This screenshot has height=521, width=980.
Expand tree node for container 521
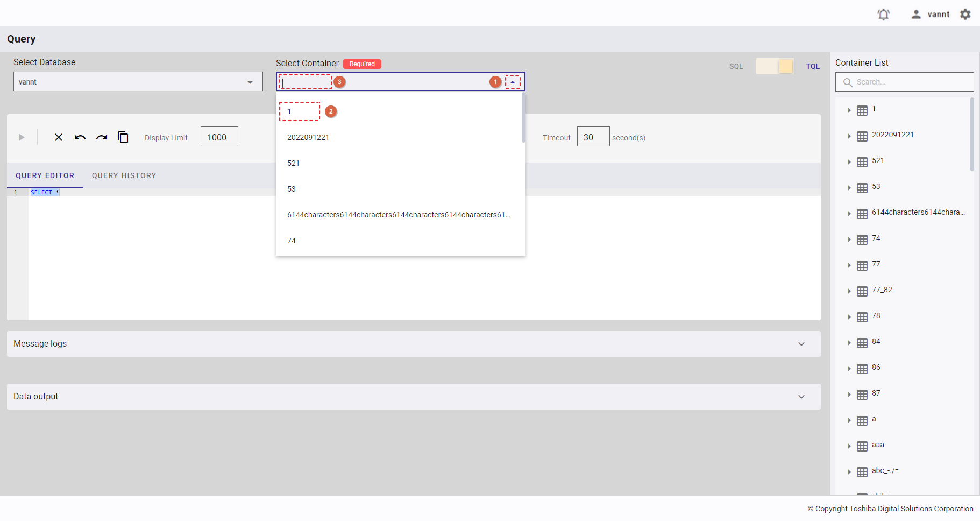[x=849, y=162]
